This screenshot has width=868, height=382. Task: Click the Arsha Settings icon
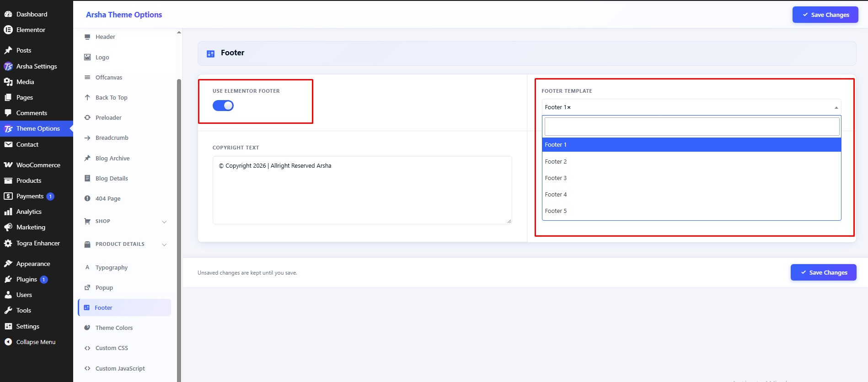(x=8, y=66)
